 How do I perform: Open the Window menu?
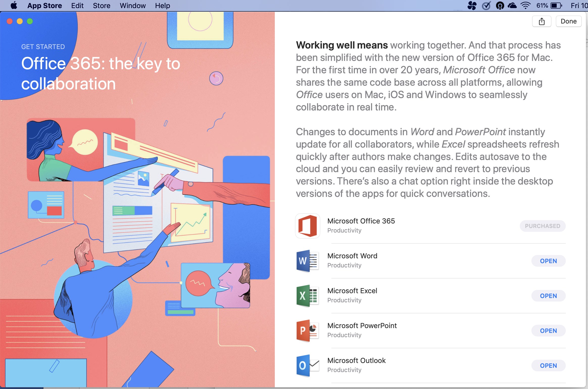coord(133,5)
